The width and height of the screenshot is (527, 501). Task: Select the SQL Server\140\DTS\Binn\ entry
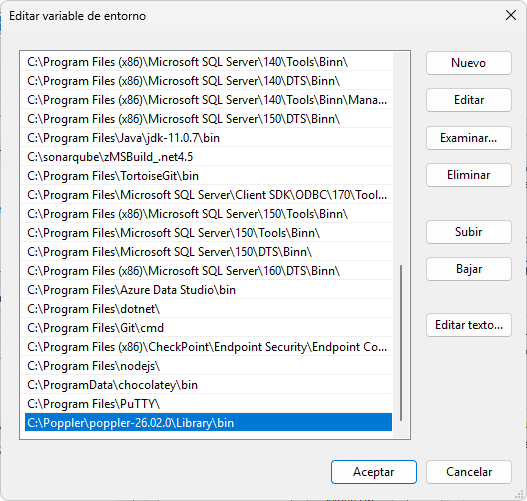pyautogui.click(x=208, y=81)
